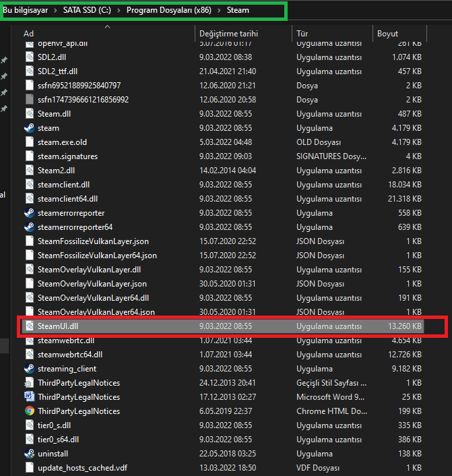Click the SteamUI.dll file icon
452x476 pixels.
tap(30, 326)
